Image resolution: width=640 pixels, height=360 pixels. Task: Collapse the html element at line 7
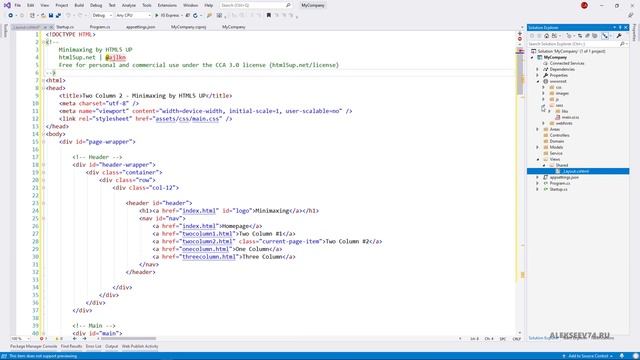point(44,80)
